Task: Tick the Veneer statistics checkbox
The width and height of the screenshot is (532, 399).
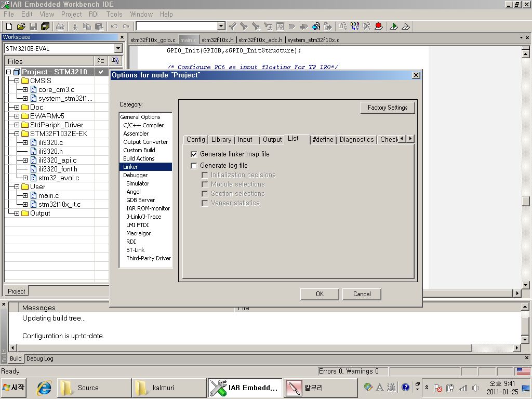Action: (205, 203)
